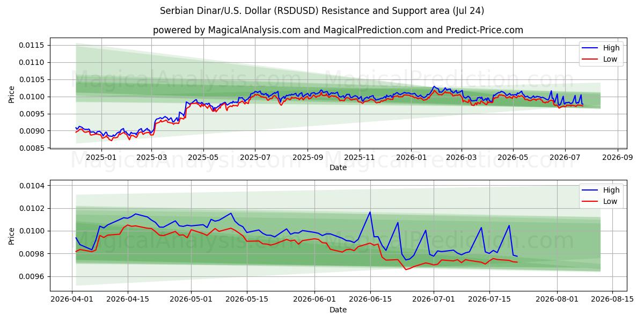Click the red line sample in the top legend
The height and width of the screenshot is (322, 644).
[590, 60]
